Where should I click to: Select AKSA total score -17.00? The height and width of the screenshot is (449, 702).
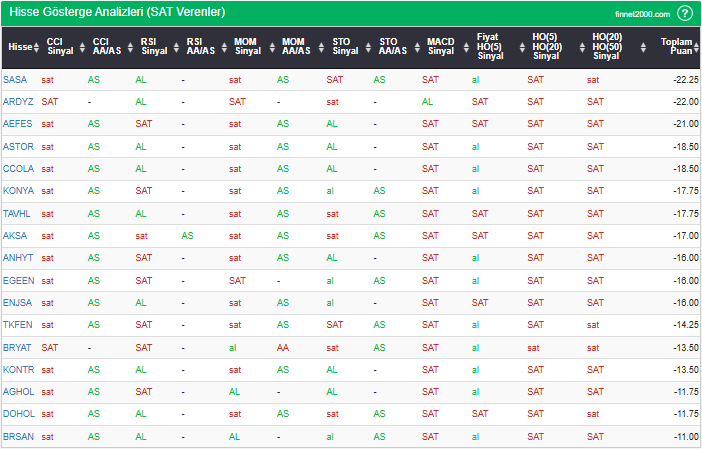pyautogui.click(x=685, y=235)
